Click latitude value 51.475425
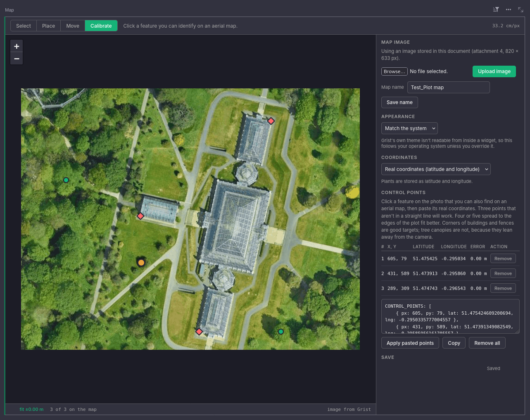 tap(425, 259)
